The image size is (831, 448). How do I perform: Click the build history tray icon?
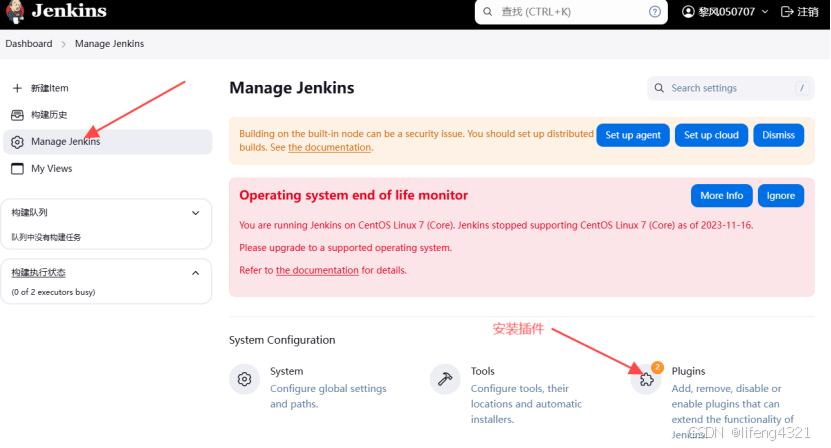[17, 115]
